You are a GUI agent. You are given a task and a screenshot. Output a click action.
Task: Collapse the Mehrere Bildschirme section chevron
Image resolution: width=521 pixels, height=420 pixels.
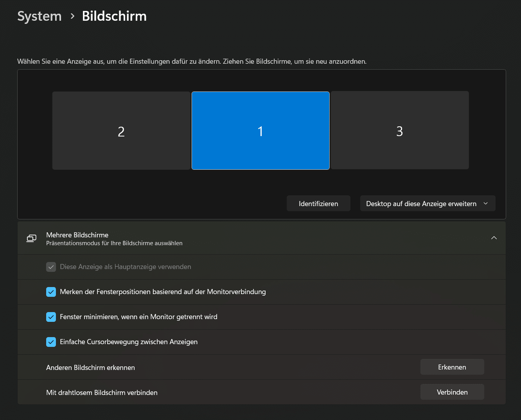(494, 238)
